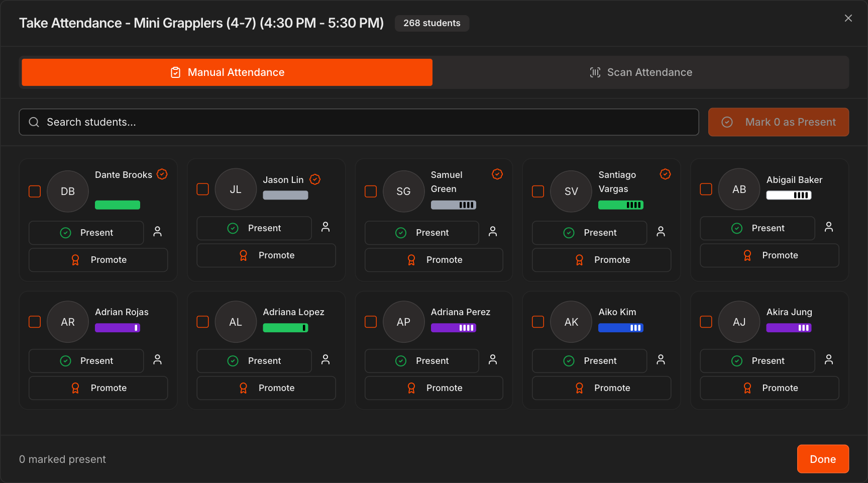Open profile icon for Adriana Perez
868x483 pixels.
click(493, 360)
